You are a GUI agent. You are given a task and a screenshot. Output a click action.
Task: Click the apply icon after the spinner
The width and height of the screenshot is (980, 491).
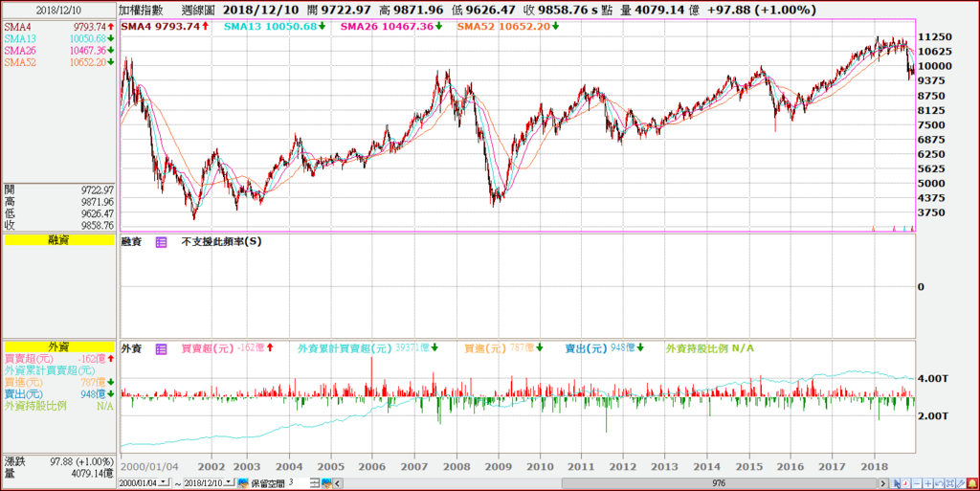tap(327, 483)
